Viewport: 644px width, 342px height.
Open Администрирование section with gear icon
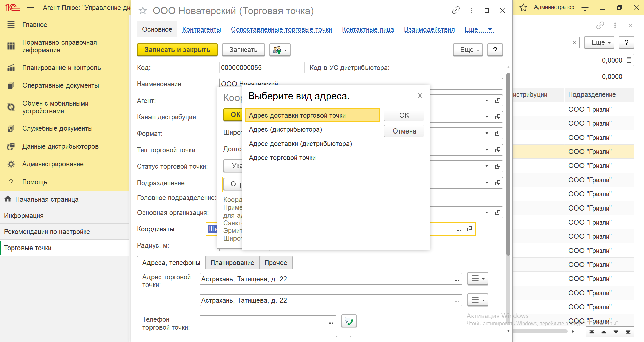tap(53, 164)
